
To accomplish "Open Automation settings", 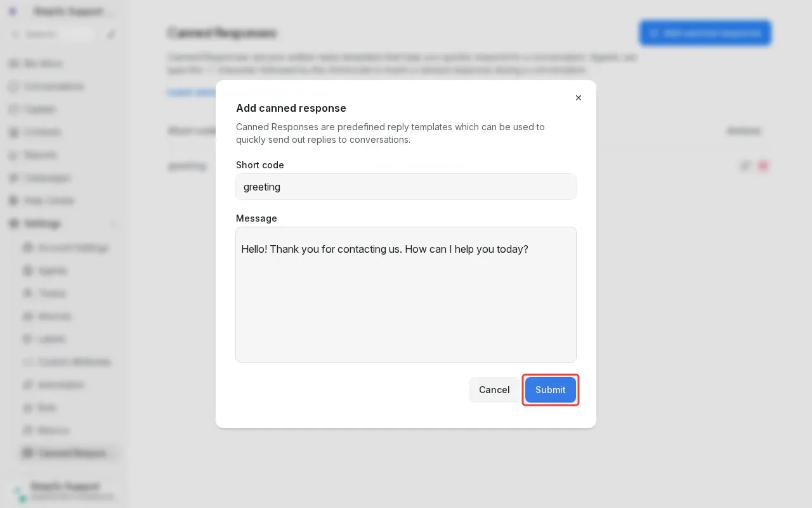I will pyautogui.click(x=61, y=385).
